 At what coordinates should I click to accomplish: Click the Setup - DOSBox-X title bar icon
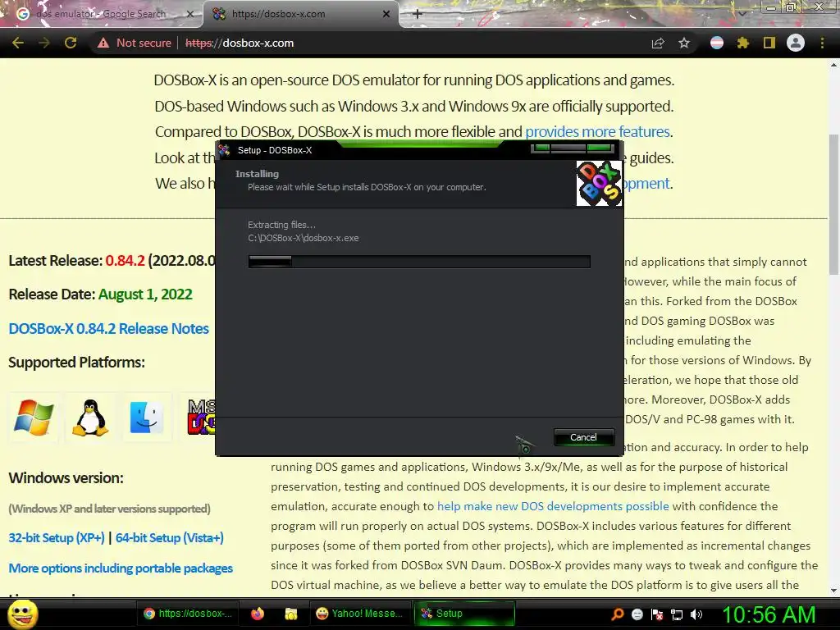point(225,150)
